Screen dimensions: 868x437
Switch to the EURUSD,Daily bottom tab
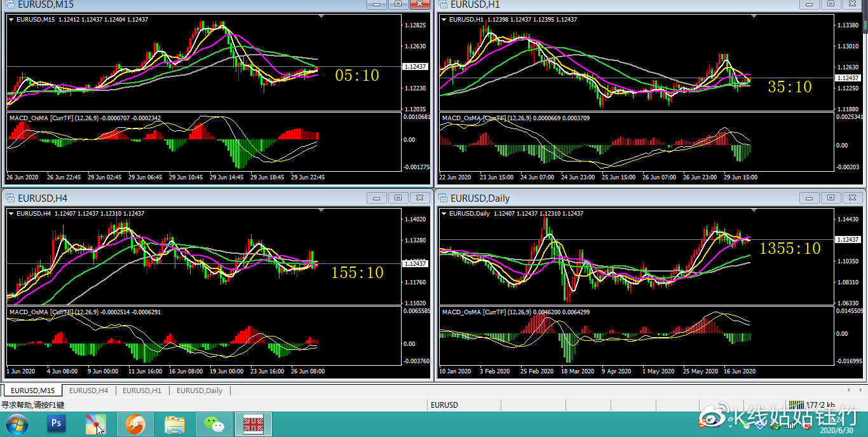(200, 391)
